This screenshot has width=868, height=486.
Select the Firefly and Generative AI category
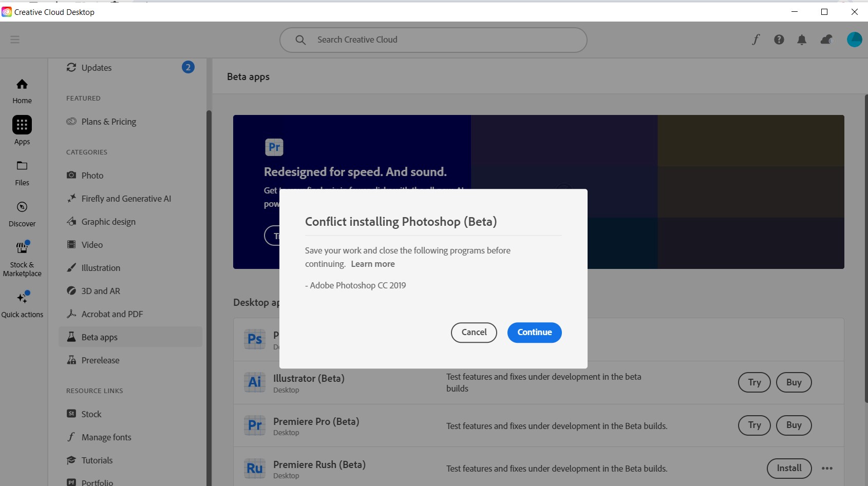pos(126,199)
